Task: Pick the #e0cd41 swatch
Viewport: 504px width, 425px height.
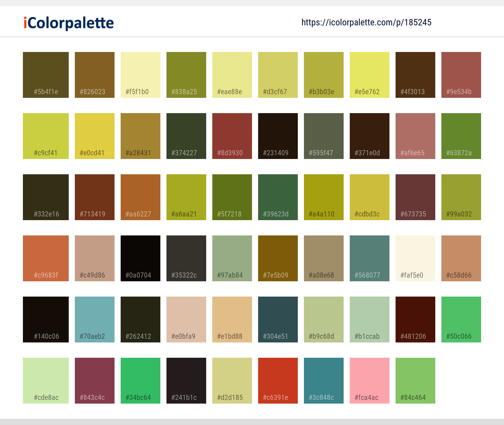Action: tap(95, 136)
